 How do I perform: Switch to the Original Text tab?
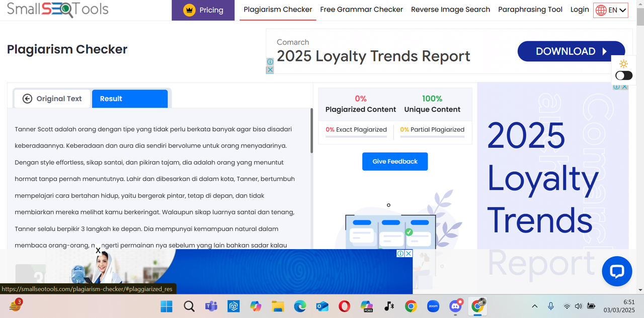coord(52,98)
